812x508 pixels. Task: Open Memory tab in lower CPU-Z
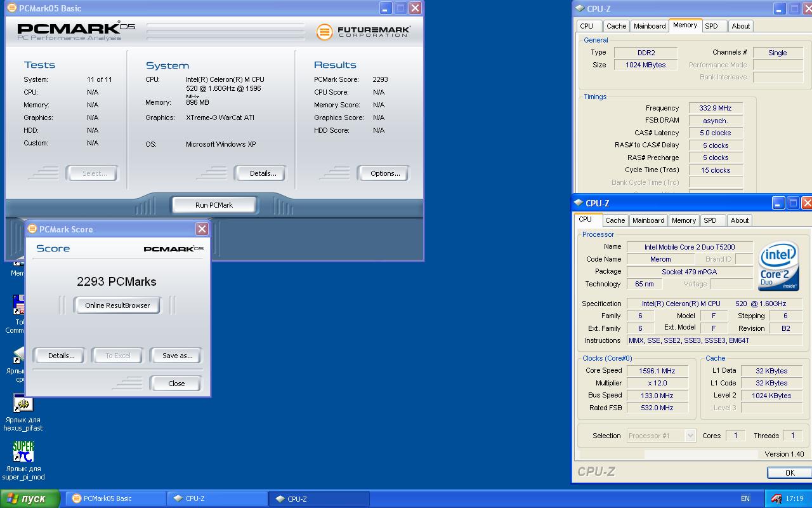pyautogui.click(x=684, y=220)
